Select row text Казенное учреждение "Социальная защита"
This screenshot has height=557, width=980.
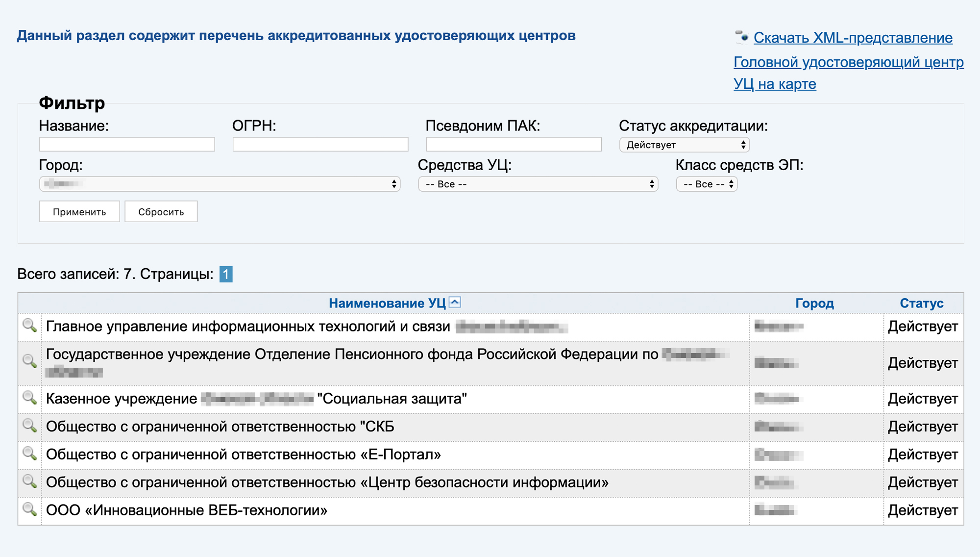[256, 399]
